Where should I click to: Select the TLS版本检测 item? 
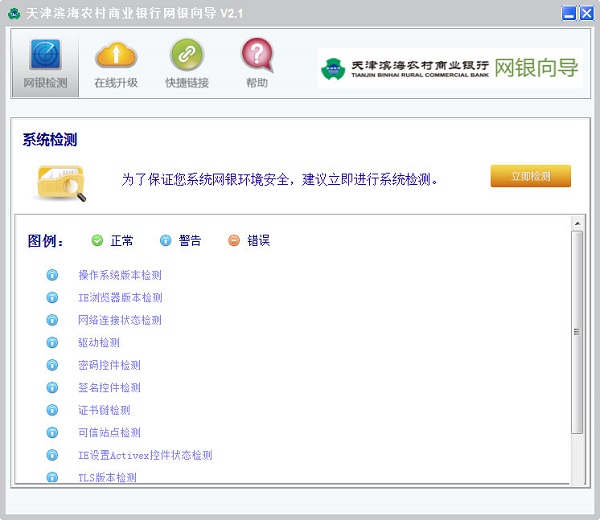tap(107, 478)
